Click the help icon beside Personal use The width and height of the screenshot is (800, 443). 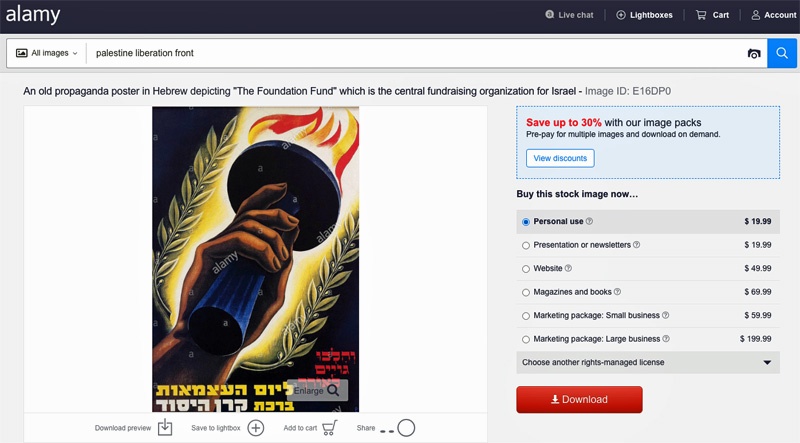[x=589, y=222]
